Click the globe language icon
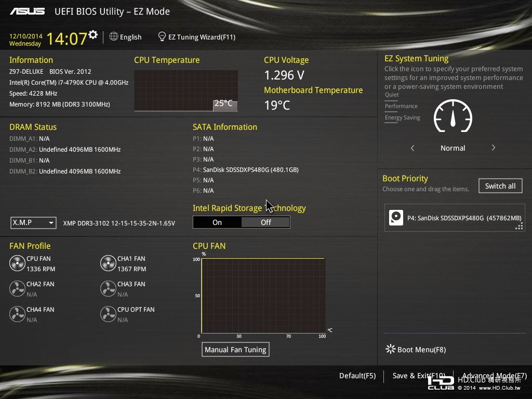The image size is (532, 399). click(x=114, y=37)
